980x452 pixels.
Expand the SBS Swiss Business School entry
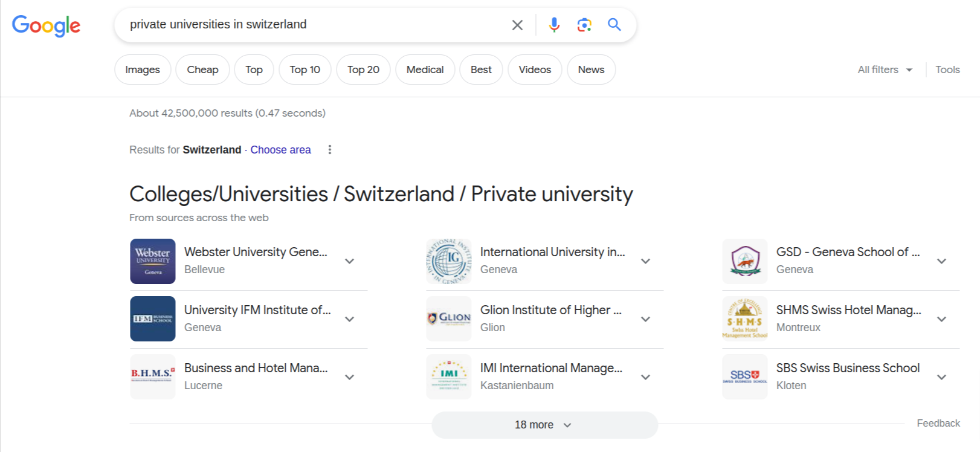click(x=941, y=377)
